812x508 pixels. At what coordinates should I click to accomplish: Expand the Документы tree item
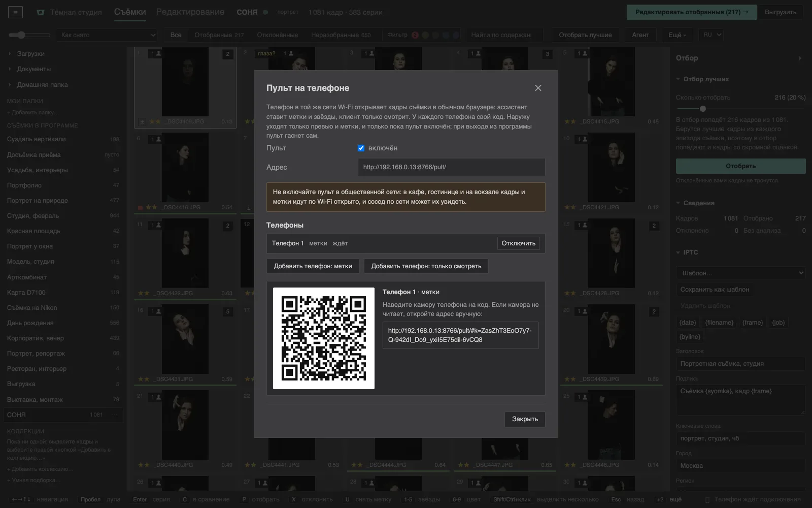(x=10, y=69)
